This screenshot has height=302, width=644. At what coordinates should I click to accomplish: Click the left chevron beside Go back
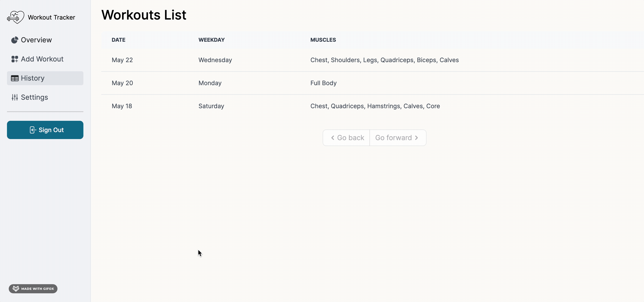[333, 138]
